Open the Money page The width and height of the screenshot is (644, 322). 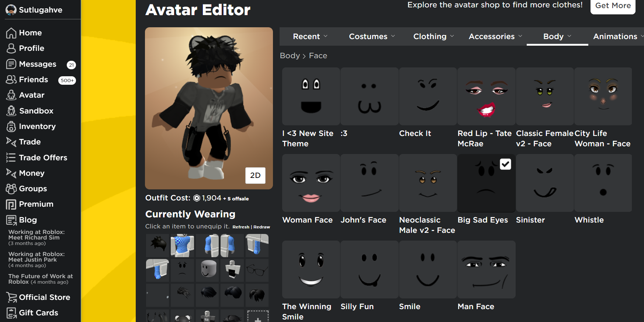coord(25,173)
